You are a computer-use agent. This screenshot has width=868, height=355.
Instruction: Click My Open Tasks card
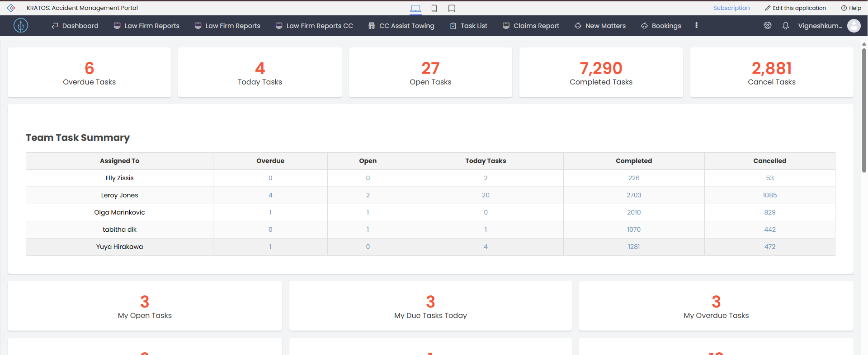click(145, 306)
